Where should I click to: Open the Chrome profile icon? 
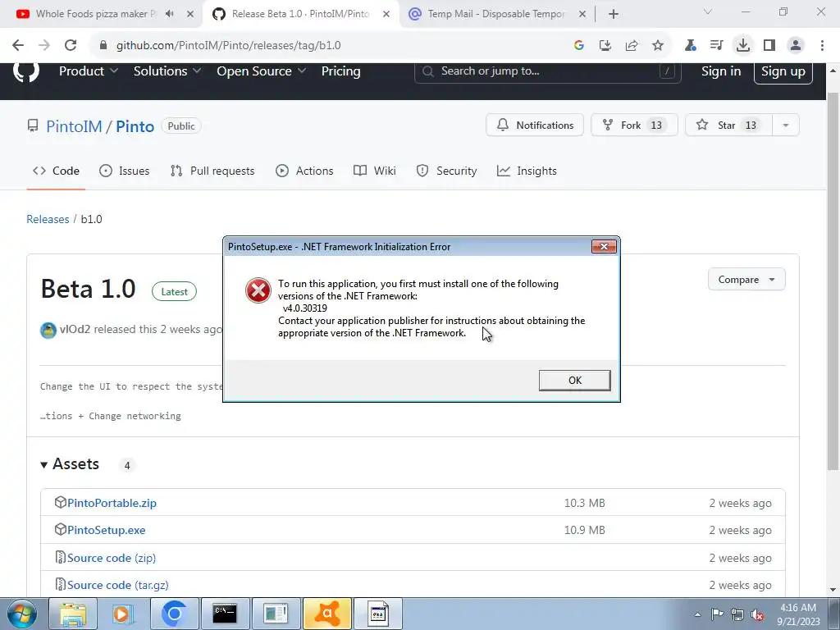coord(796,46)
